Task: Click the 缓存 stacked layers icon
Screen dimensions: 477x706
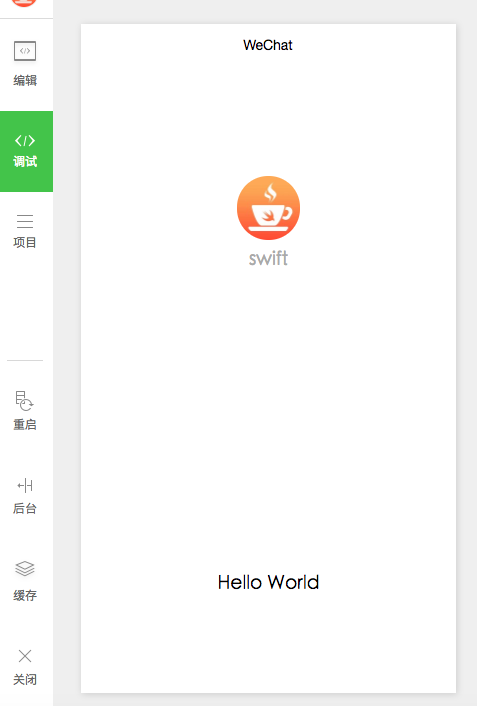Action: [25, 568]
